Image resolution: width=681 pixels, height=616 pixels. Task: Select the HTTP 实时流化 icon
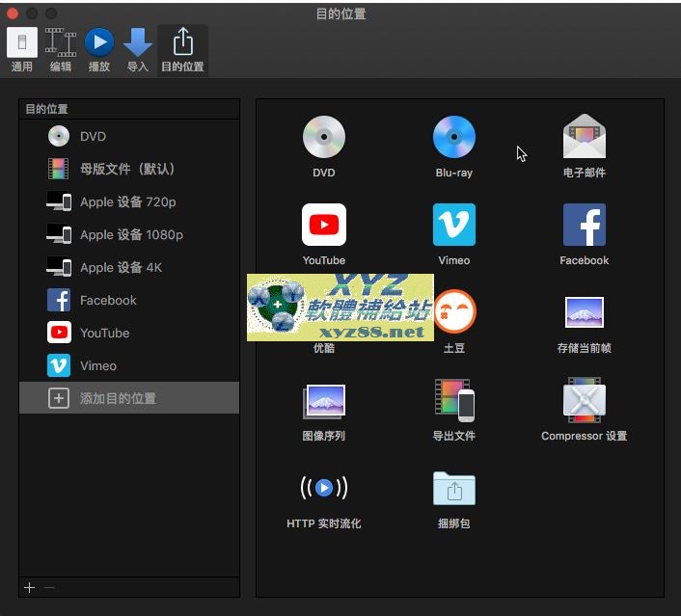(x=323, y=488)
